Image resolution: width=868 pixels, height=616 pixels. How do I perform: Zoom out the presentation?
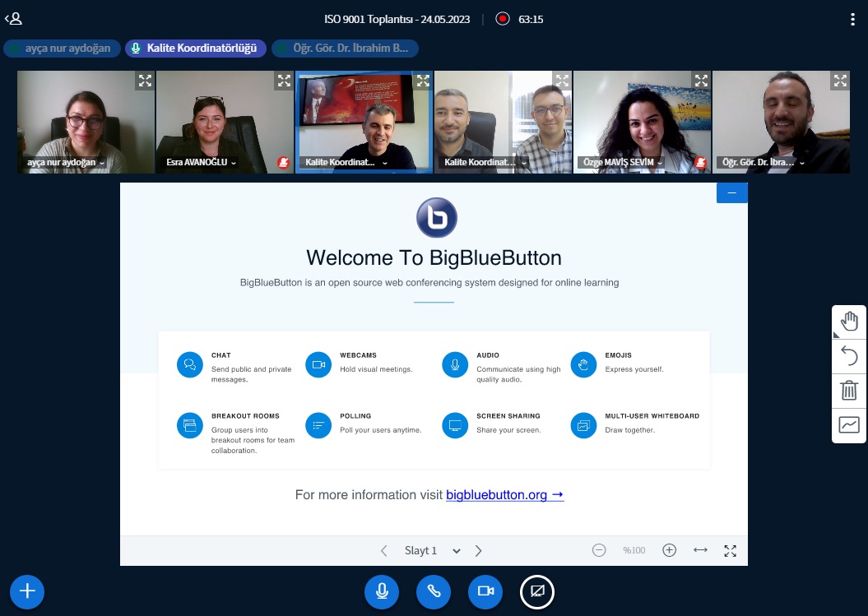point(599,550)
